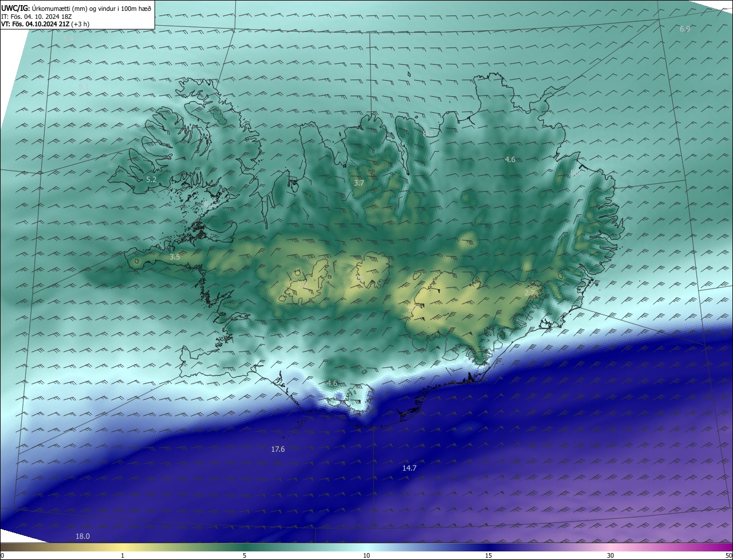Click the "VT: Fös. 04.10.2024 21Z (+3 h)" line

[45, 23]
